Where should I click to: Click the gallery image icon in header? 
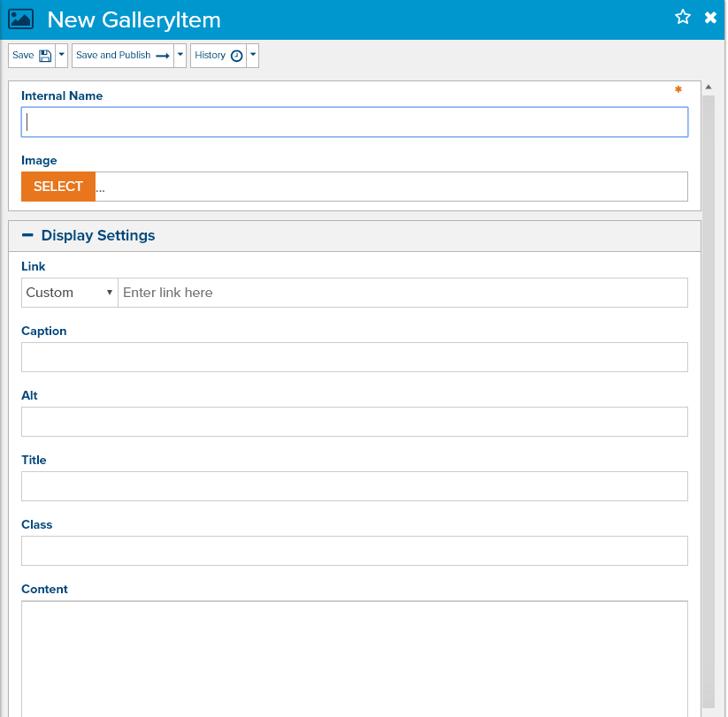(21, 19)
